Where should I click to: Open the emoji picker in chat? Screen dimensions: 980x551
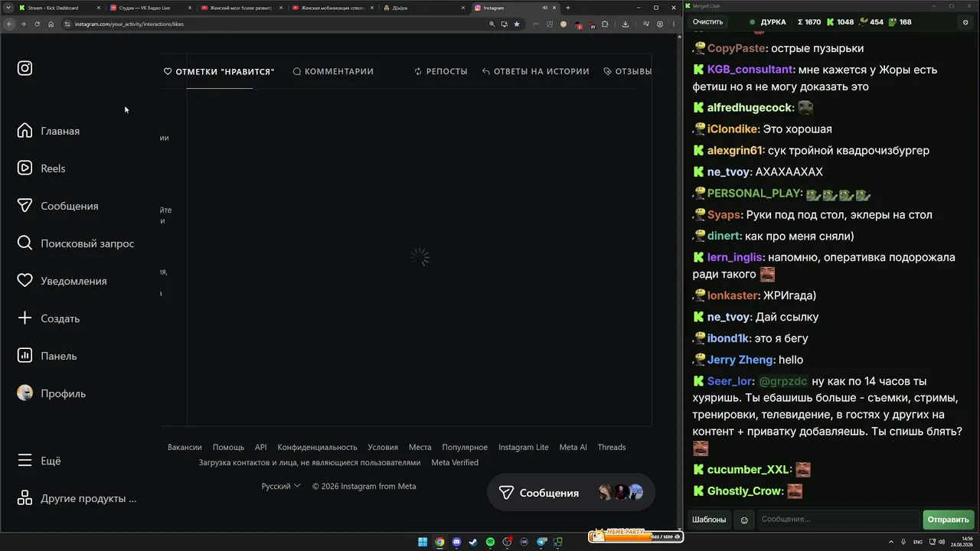pos(743,520)
